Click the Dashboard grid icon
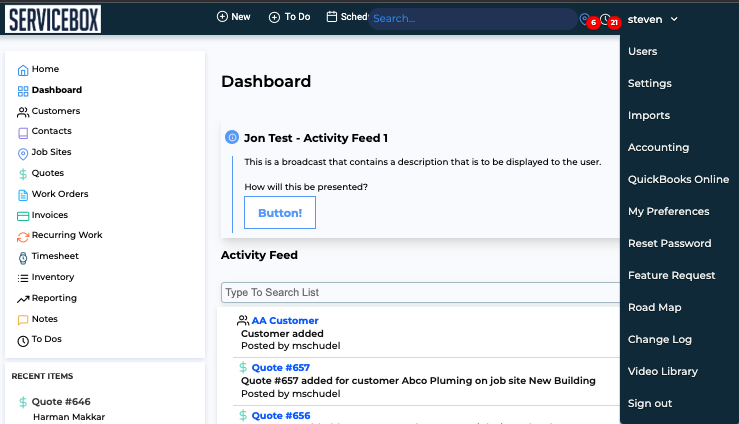The height and width of the screenshot is (424, 739). point(23,91)
